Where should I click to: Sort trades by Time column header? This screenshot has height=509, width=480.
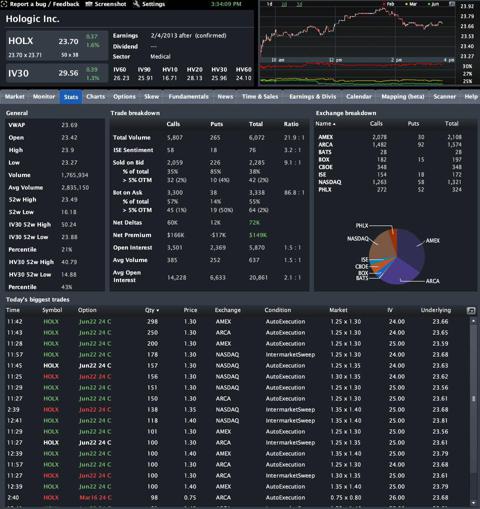(13, 310)
